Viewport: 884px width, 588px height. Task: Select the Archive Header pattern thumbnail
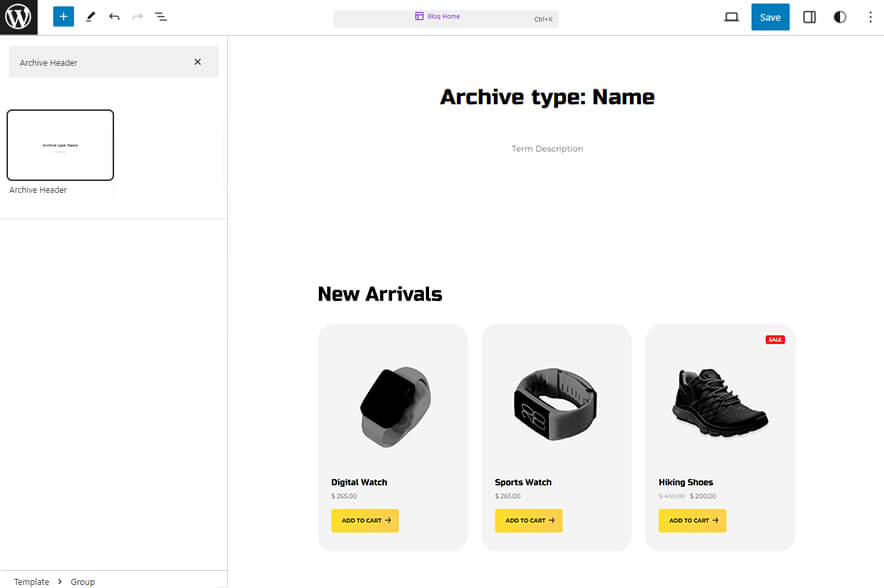tap(60, 145)
